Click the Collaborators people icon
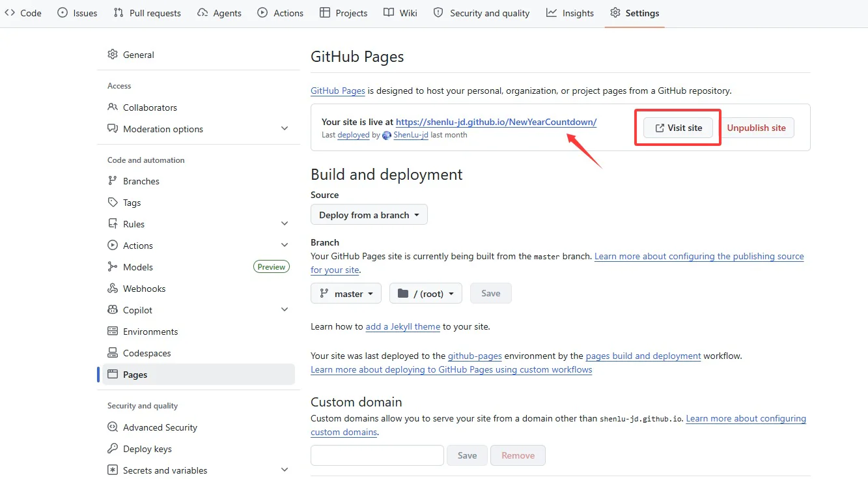 (113, 107)
